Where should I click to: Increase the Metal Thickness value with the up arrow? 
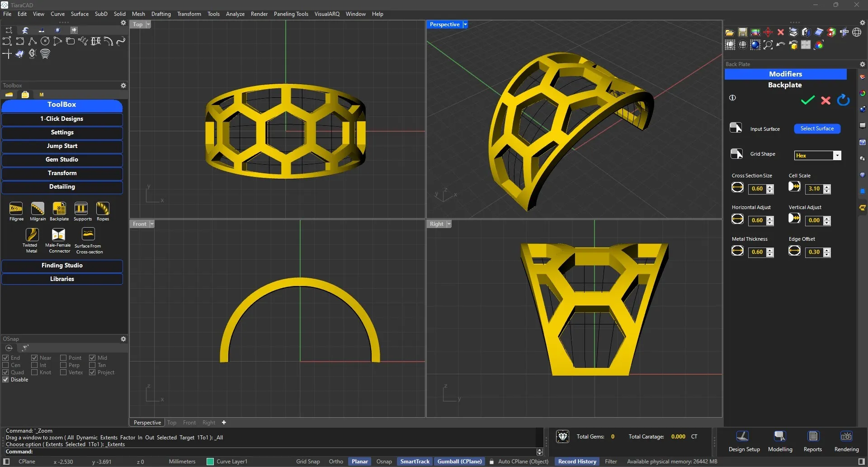tap(769, 249)
